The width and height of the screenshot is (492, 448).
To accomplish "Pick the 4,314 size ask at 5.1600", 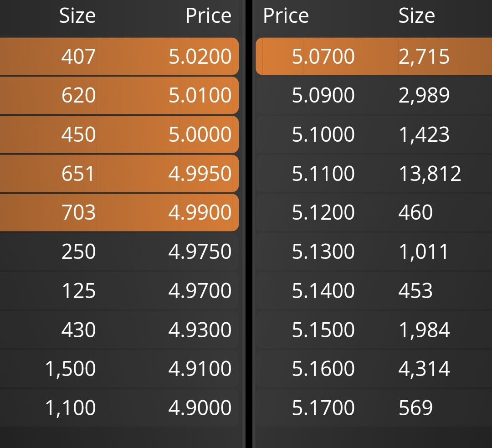I will point(374,369).
